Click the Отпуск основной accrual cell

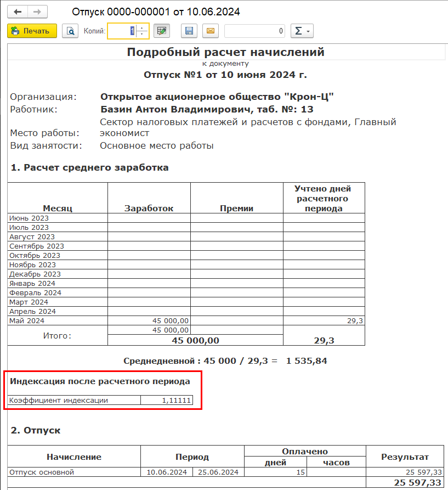tap(75, 472)
